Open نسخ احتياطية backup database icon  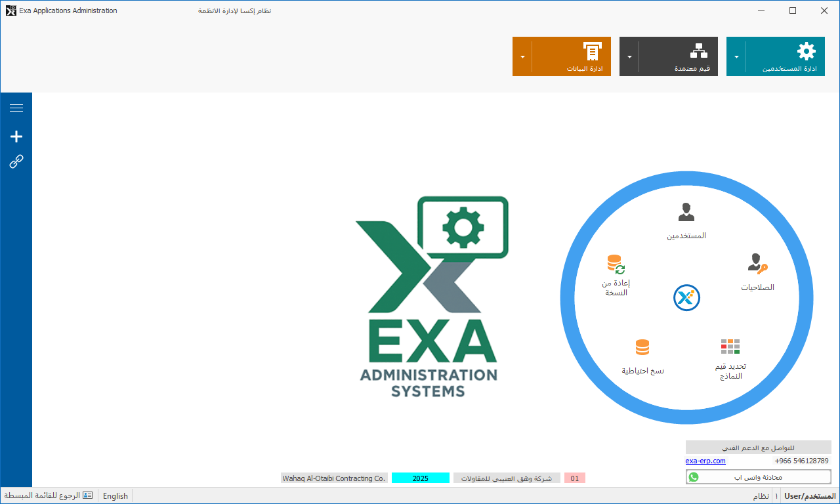(642, 347)
